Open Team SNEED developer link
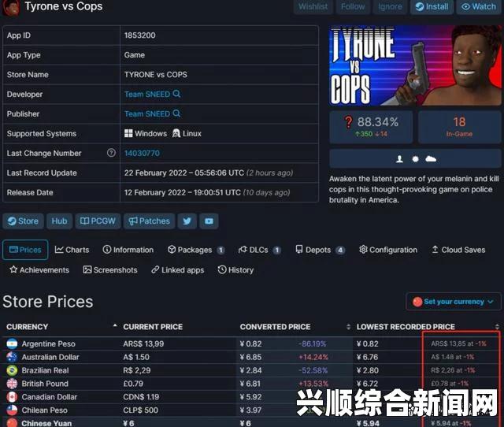Screen dimensions: 504x427 pyautogui.click(x=147, y=95)
